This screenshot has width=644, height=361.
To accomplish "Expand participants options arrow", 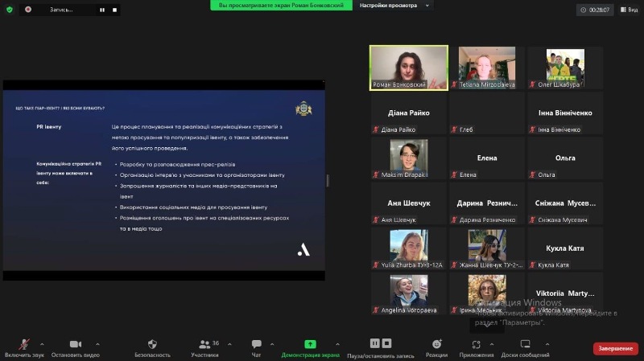I will (229, 344).
